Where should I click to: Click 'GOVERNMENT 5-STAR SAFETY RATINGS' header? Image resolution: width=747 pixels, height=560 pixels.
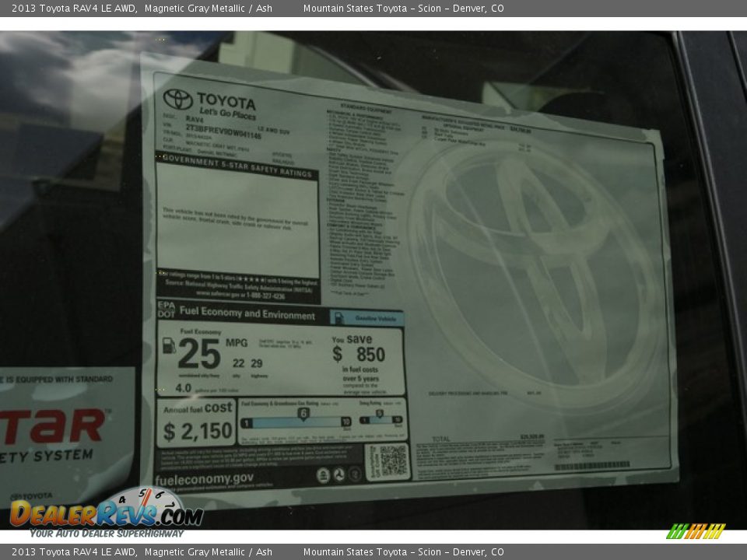point(237,166)
